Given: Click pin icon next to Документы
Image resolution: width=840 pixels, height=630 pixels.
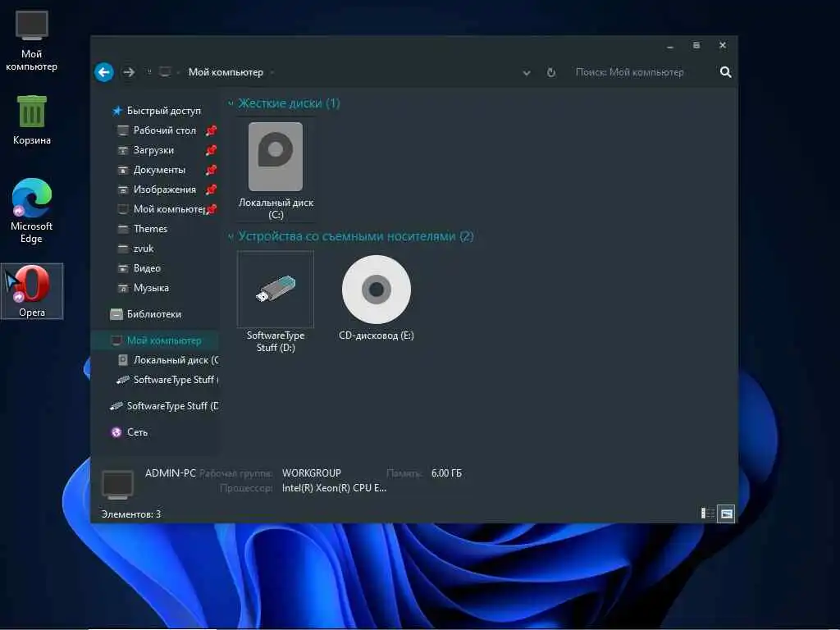Looking at the screenshot, I should (212, 171).
